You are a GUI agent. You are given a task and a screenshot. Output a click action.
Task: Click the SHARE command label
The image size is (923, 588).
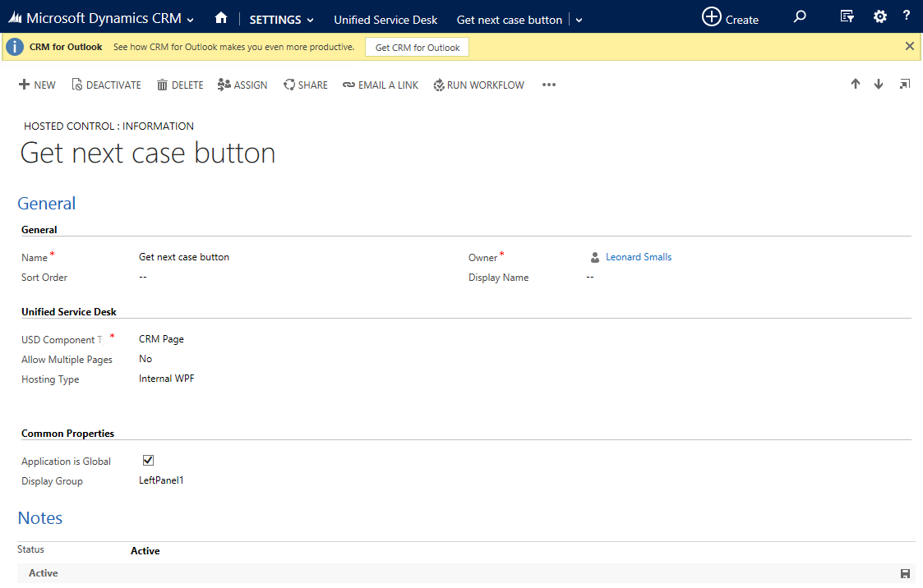(x=312, y=85)
